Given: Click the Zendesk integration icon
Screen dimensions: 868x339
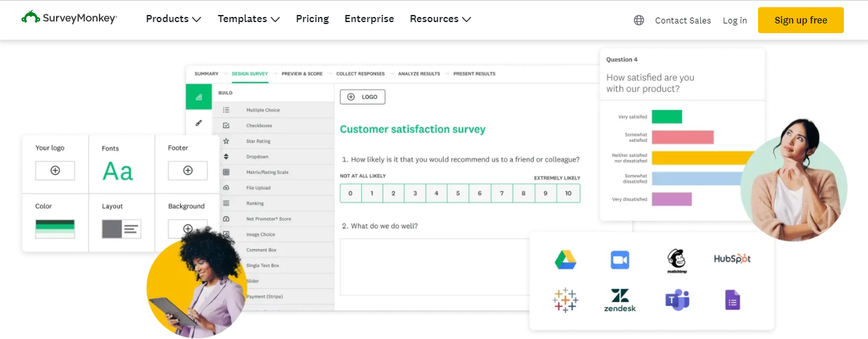Looking at the screenshot, I should click(x=620, y=300).
